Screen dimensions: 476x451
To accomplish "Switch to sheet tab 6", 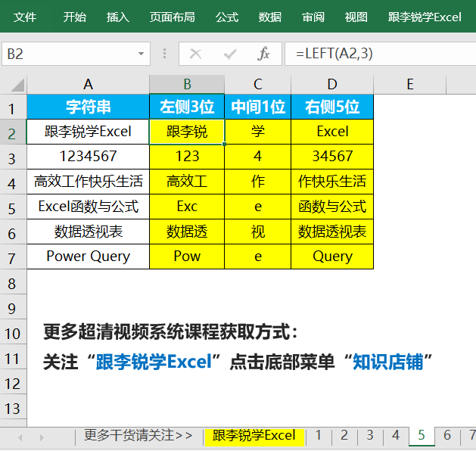I will coord(447,436).
